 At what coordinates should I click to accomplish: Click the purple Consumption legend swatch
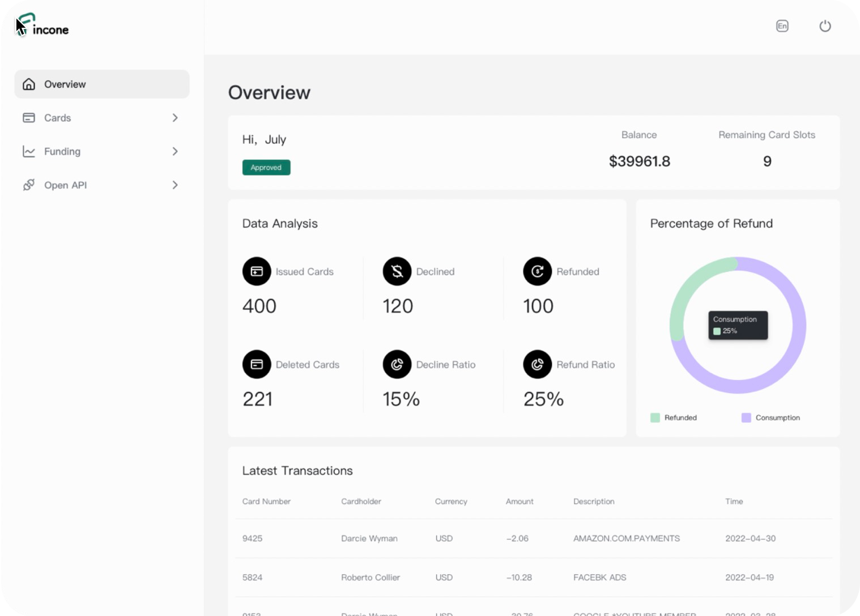746,418
